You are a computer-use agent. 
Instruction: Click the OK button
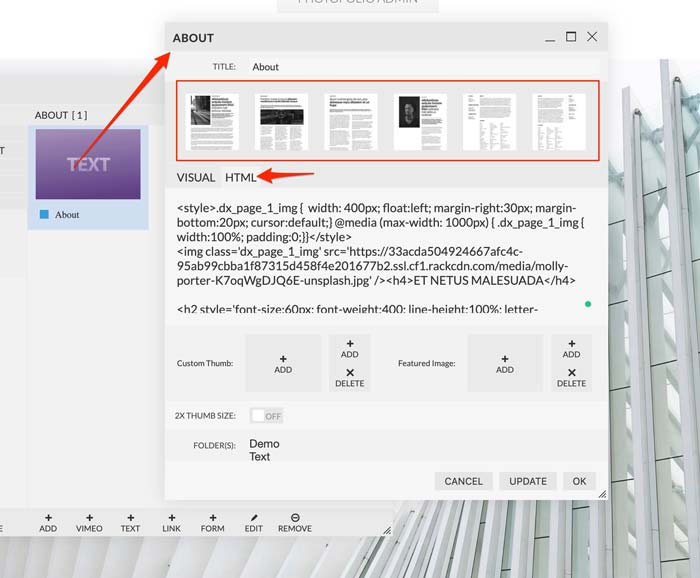tap(579, 481)
